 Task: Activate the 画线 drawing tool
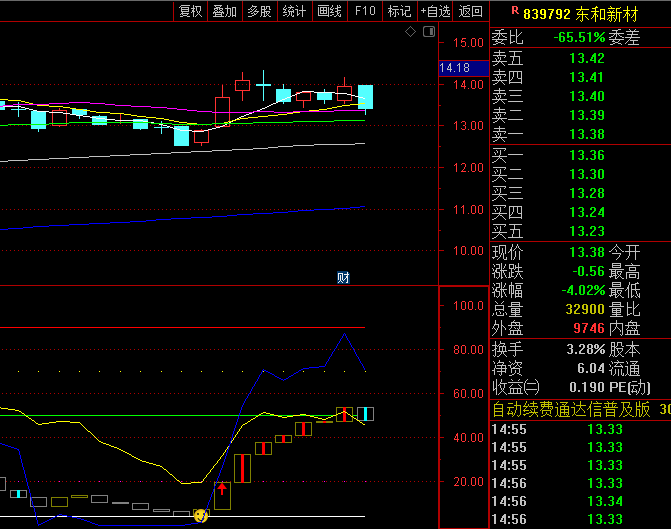coord(330,11)
